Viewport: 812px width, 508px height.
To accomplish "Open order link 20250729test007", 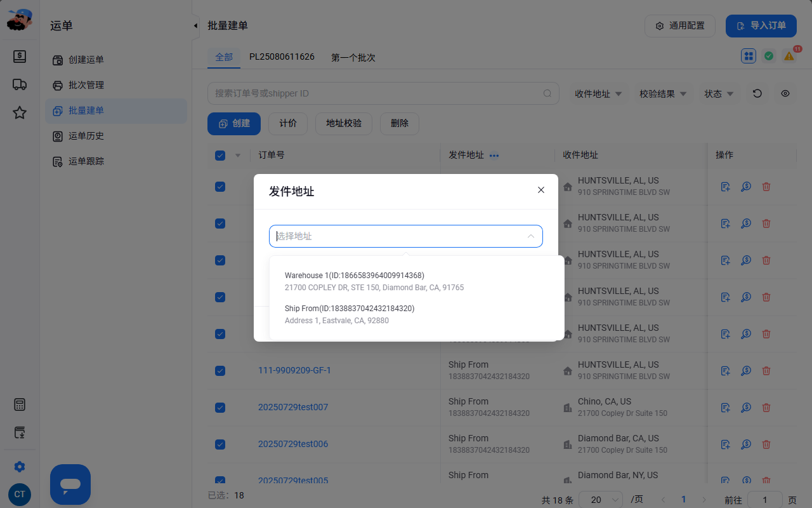I will 293,407.
